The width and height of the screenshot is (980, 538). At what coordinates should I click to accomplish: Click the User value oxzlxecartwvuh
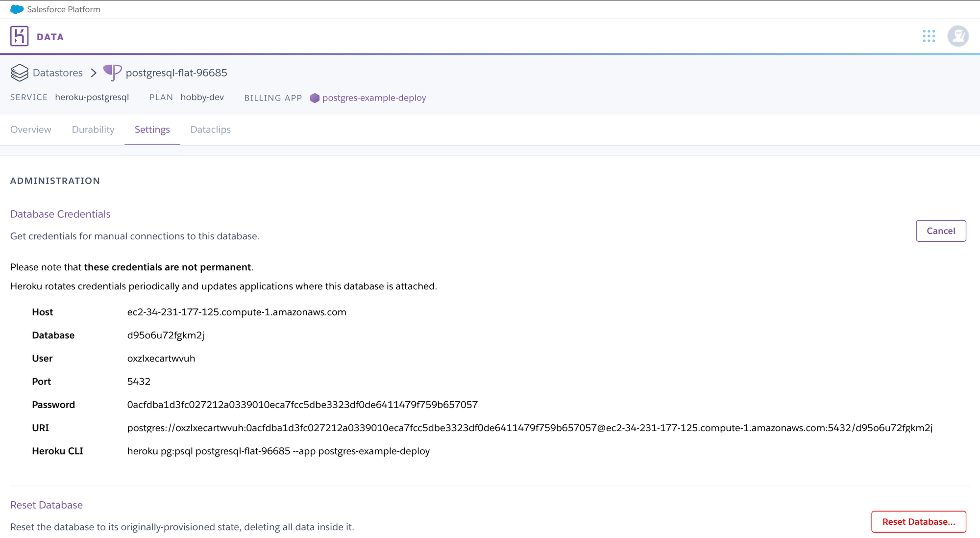(161, 358)
